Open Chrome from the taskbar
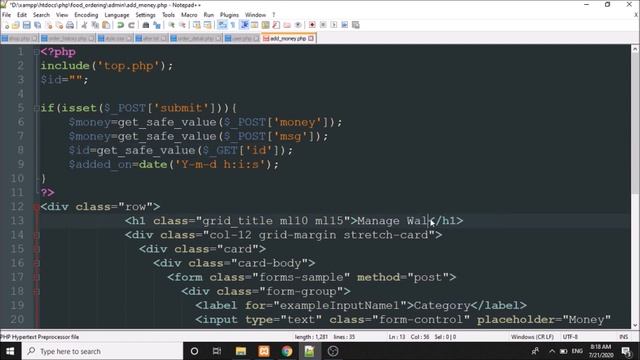The width and height of the screenshot is (640, 360). (287, 351)
